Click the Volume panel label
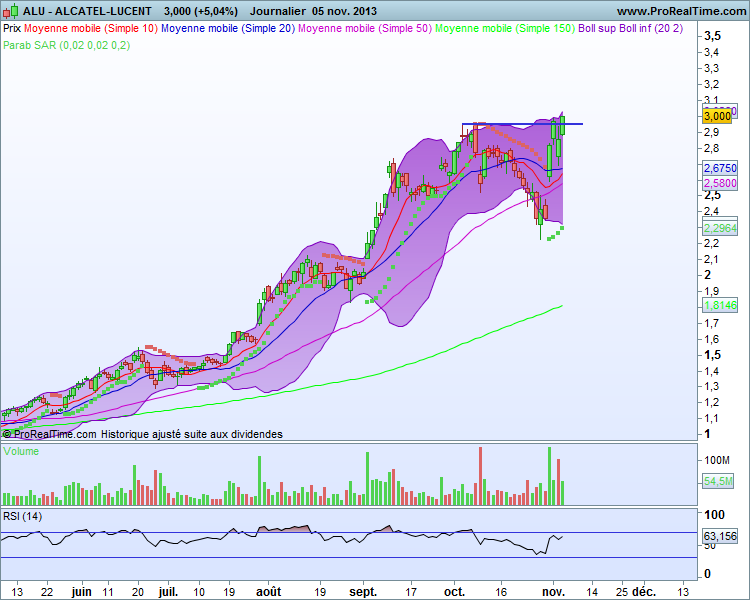 coord(21,451)
